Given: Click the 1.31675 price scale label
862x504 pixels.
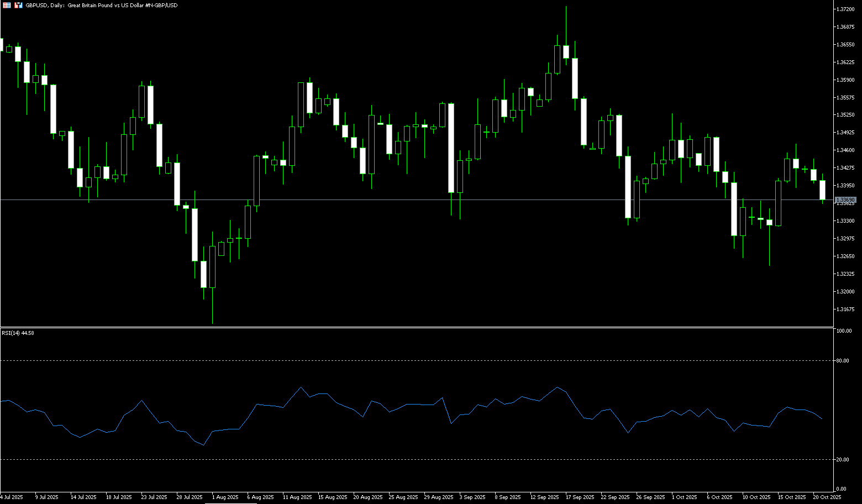Looking at the screenshot, I should [x=845, y=309].
